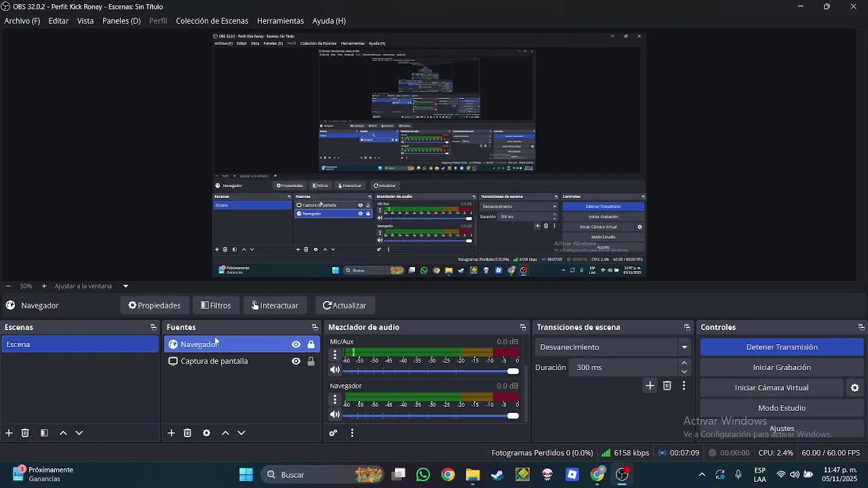Open the preview scaling dropdown arrow
Screen dimensions: 868x488
(x=125, y=286)
